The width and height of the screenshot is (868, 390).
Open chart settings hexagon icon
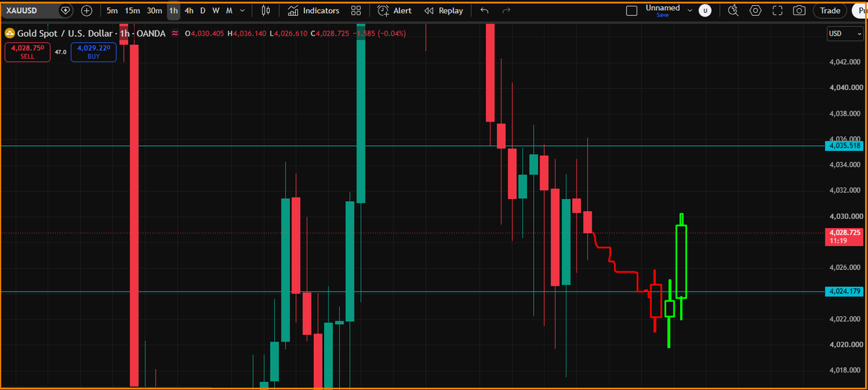coord(756,11)
